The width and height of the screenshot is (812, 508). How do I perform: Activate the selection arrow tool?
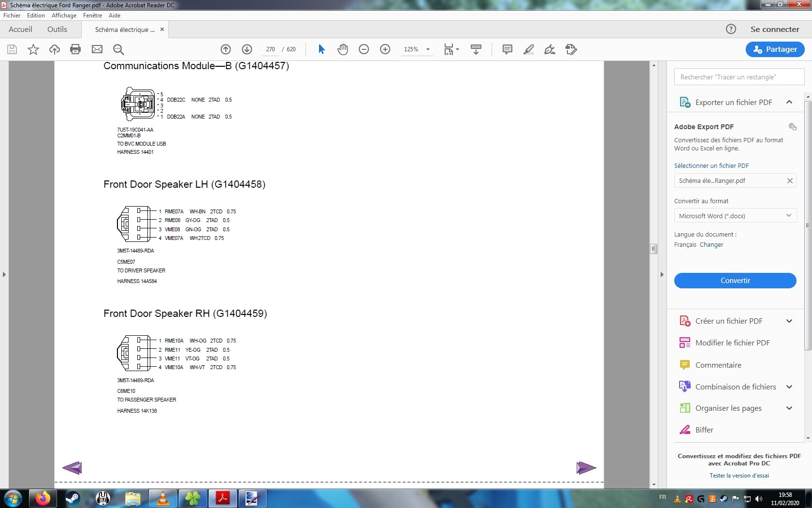point(321,49)
